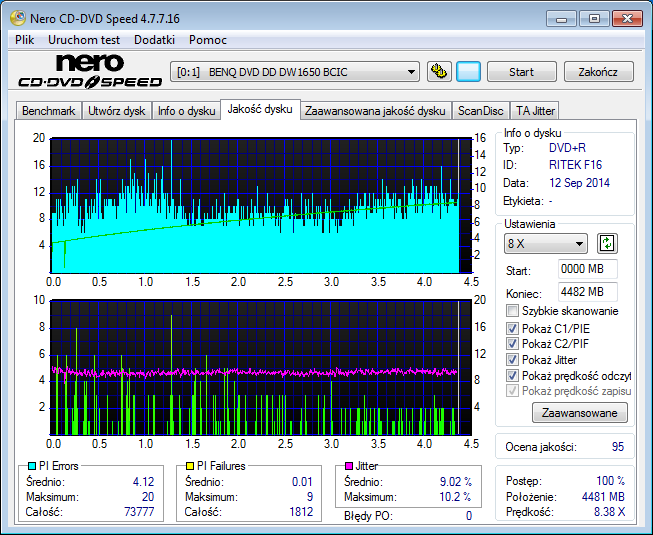
Task: Click the PI Errors average 4.12
Action: [x=143, y=482]
